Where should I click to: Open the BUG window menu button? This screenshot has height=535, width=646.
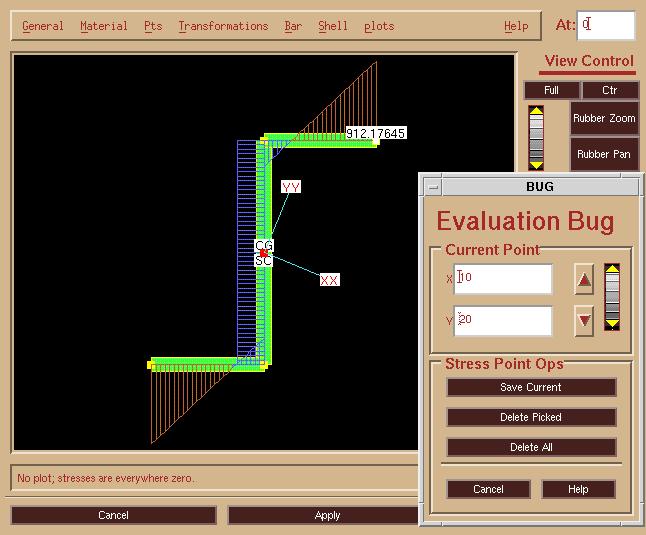click(x=432, y=186)
